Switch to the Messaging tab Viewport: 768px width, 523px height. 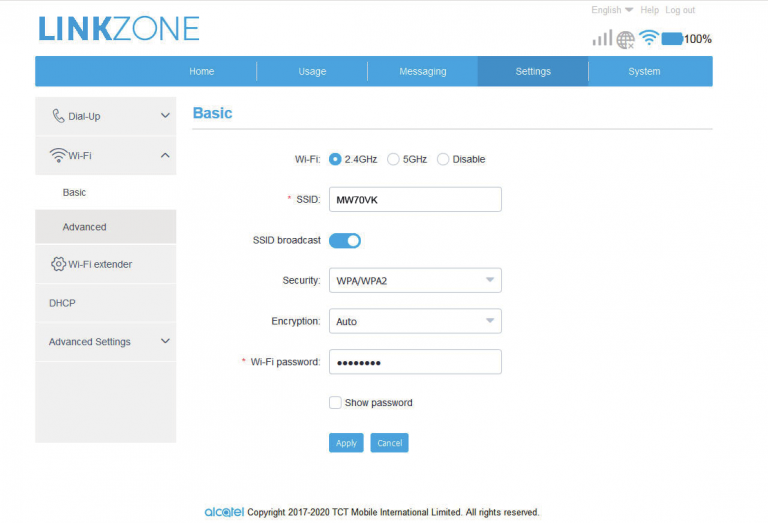pyautogui.click(x=422, y=72)
